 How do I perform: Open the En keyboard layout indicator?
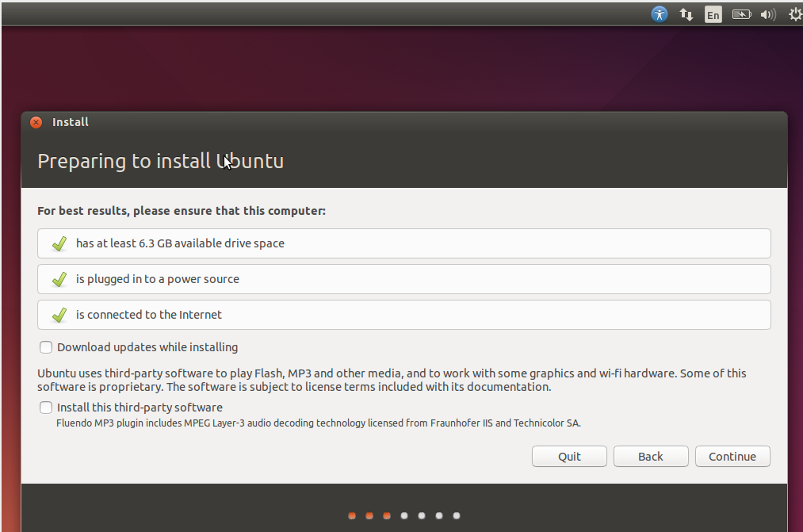click(x=713, y=14)
